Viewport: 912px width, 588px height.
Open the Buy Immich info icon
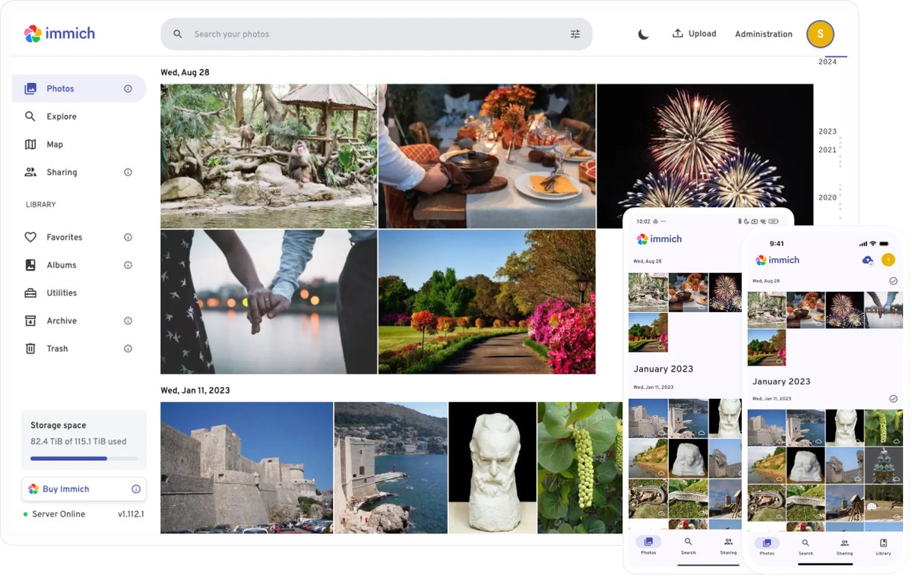coord(136,488)
